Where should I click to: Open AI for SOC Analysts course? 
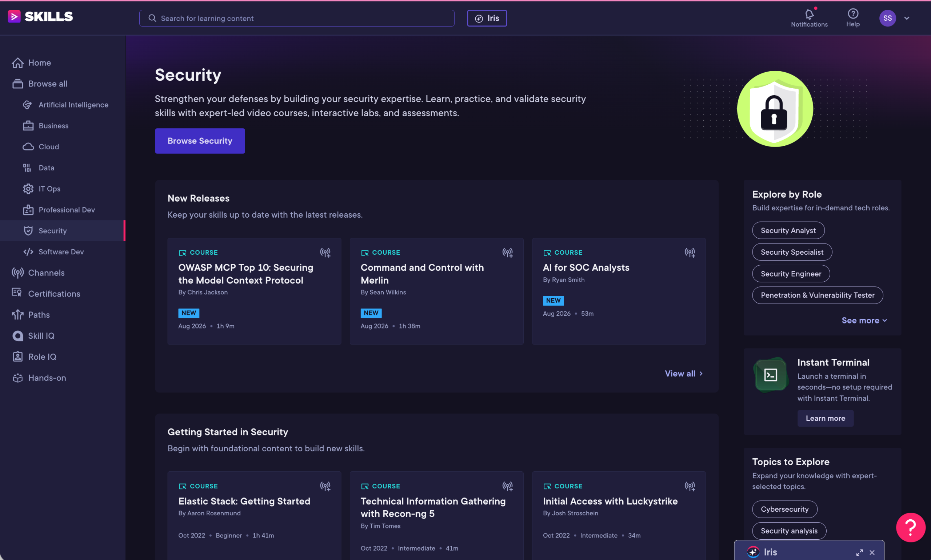pyautogui.click(x=586, y=267)
